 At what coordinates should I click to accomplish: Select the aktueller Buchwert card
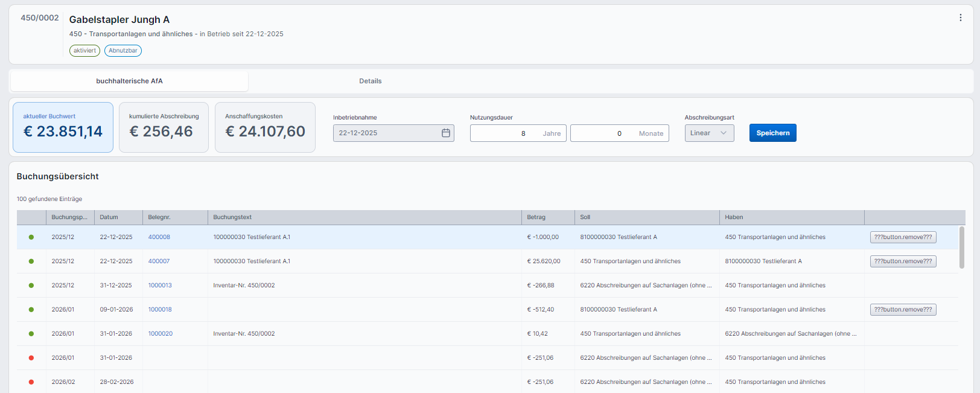[x=63, y=127]
